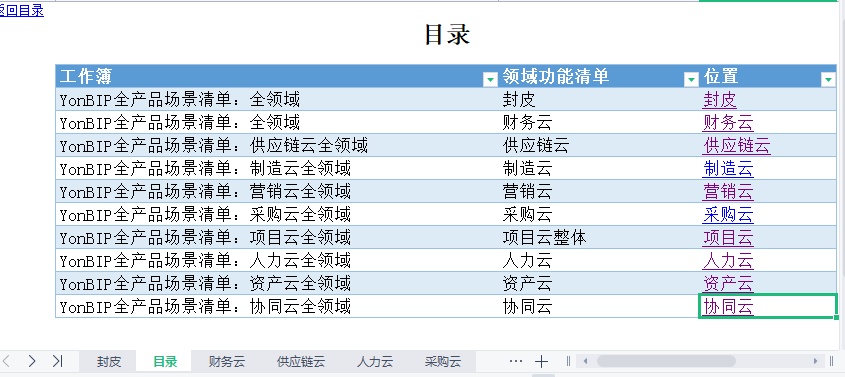
Task: Switch to the 采购云 sheet tab
Action: pyautogui.click(x=442, y=361)
